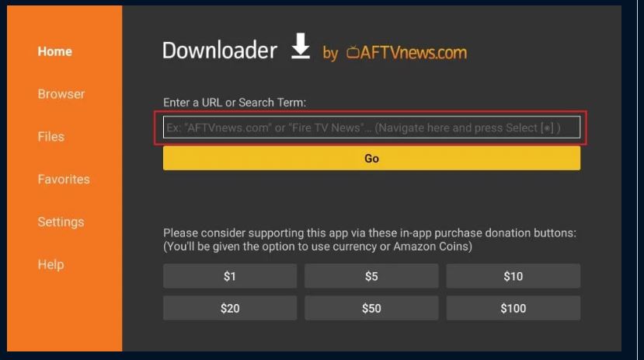The width and height of the screenshot is (644, 360).
Task: Open Favorites in the sidebar
Action: coord(64,179)
